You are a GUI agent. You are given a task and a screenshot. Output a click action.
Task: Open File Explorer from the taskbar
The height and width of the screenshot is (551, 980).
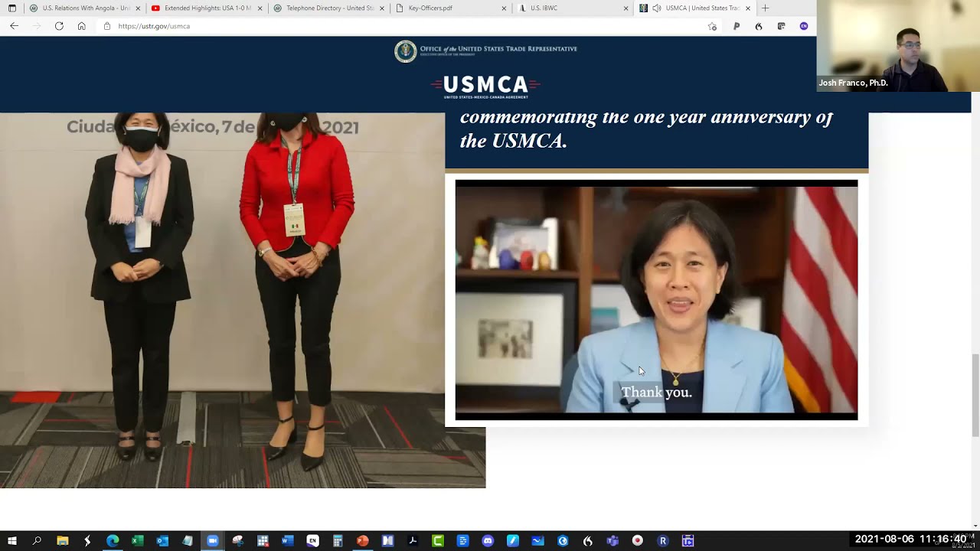pyautogui.click(x=63, y=541)
